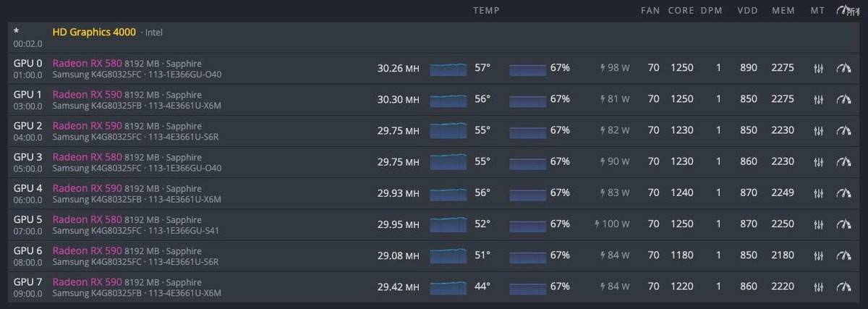
Task: Open tuning sliders icon for GPU 2
Action: [819, 131]
